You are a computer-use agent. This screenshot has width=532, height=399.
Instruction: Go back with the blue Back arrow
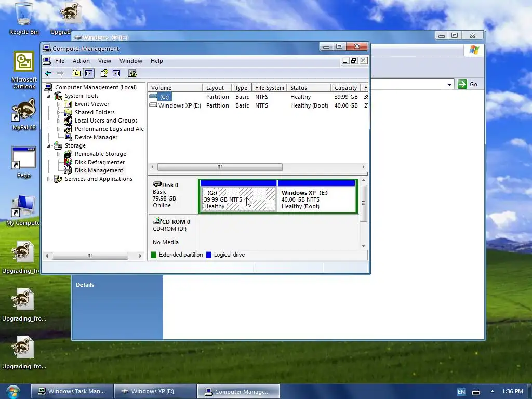(x=48, y=73)
